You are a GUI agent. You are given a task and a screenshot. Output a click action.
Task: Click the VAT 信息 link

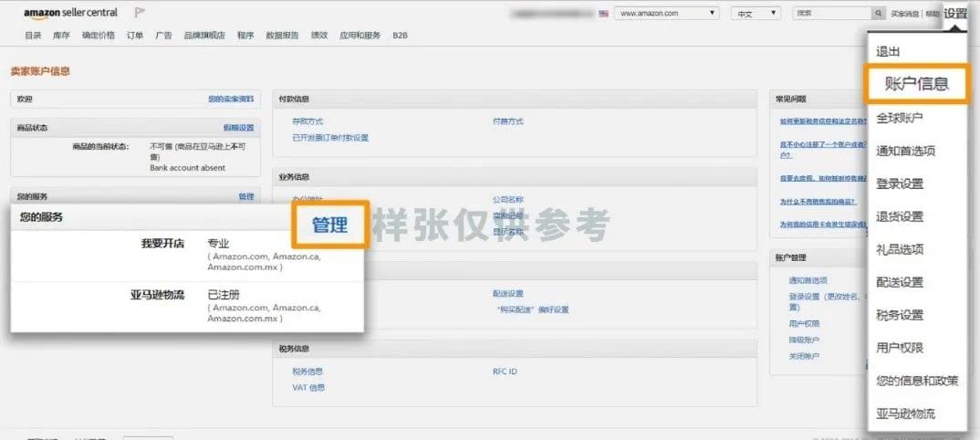click(x=308, y=388)
